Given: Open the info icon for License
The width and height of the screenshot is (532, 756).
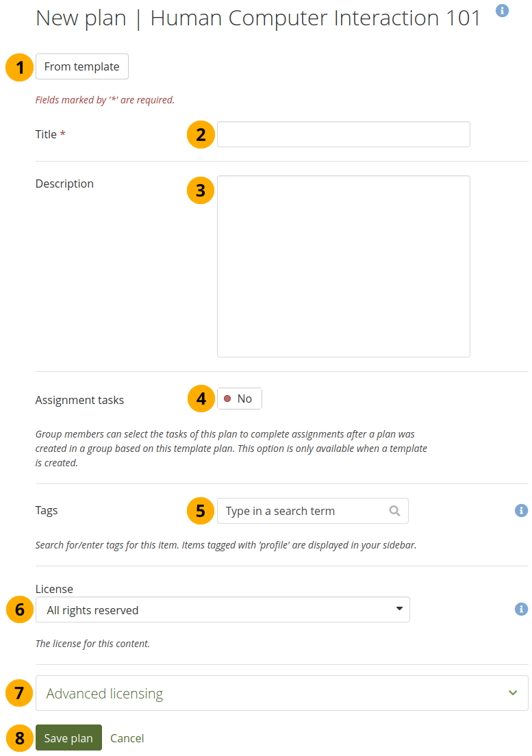Looking at the screenshot, I should pos(521,609).
